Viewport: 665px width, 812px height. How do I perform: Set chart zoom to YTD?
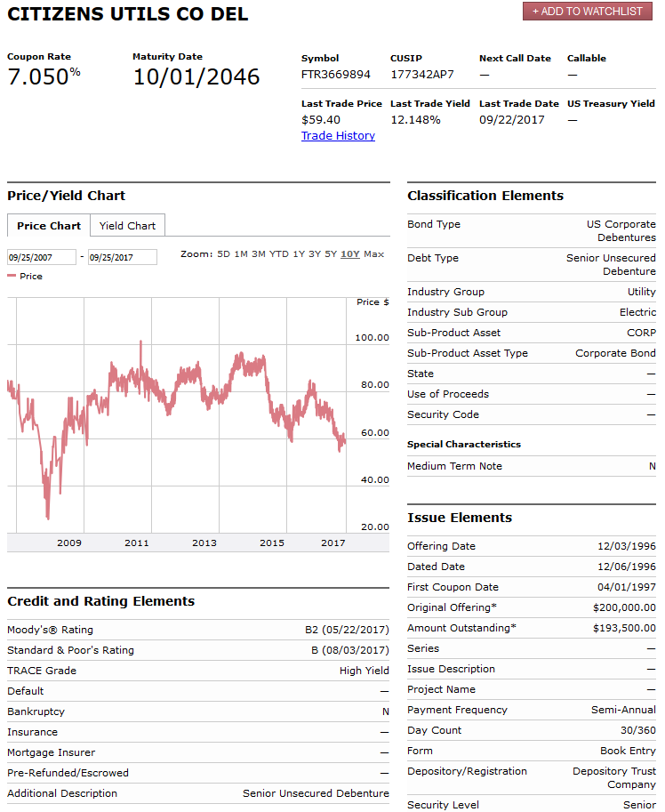click(x=279, y=254)
